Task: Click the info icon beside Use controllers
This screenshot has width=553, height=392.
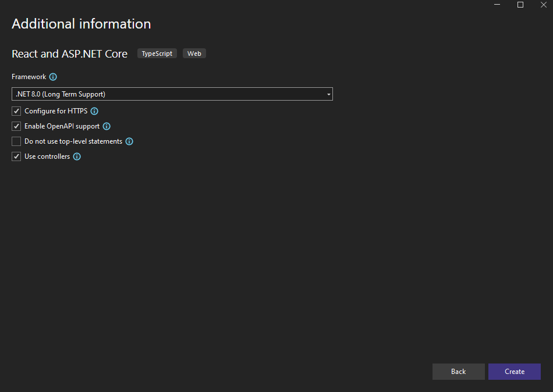Action: click(77, 156)
